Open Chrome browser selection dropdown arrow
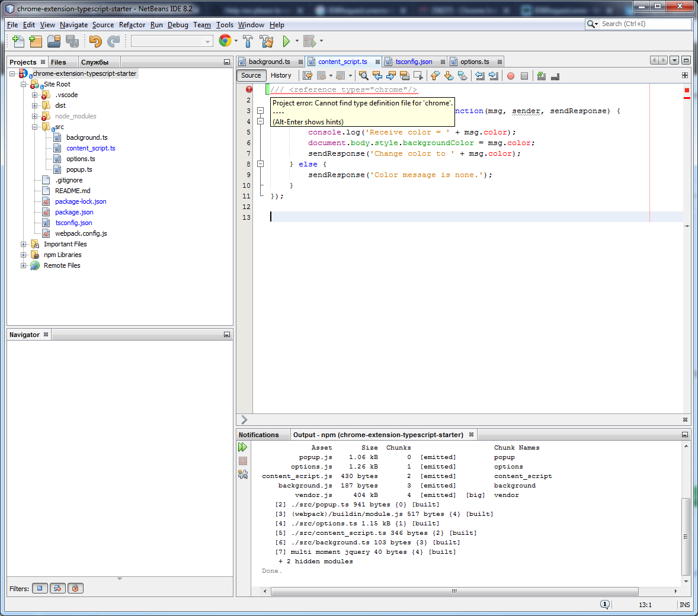Image resolution: width=698 pixels, height=616 pixels. pyautogui.click(x=235, y=41)
